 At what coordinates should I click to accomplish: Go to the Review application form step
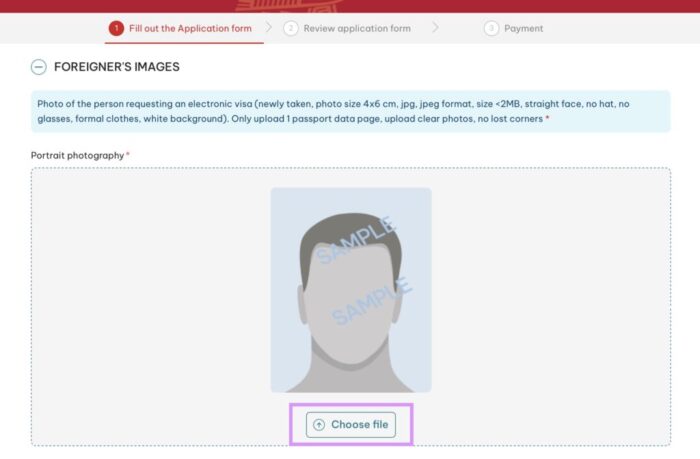pos(357,29)
